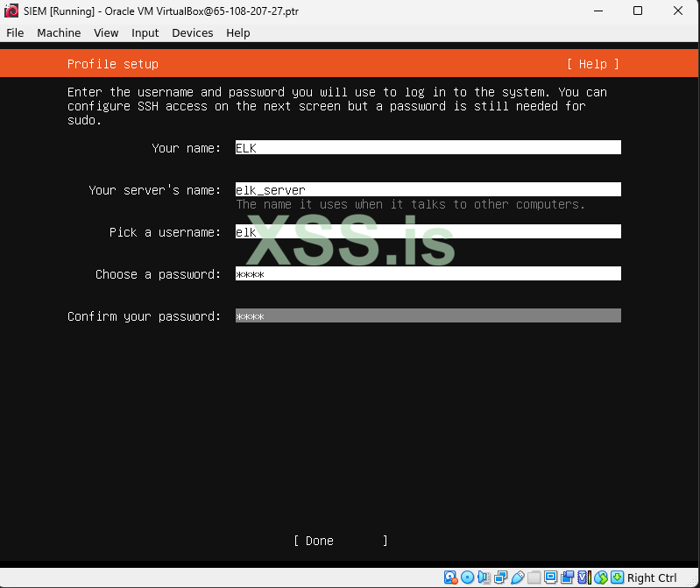Screen dimensions: 700x588
Task: Minimize the VirtualBox window
Action: tap(598, 11)
